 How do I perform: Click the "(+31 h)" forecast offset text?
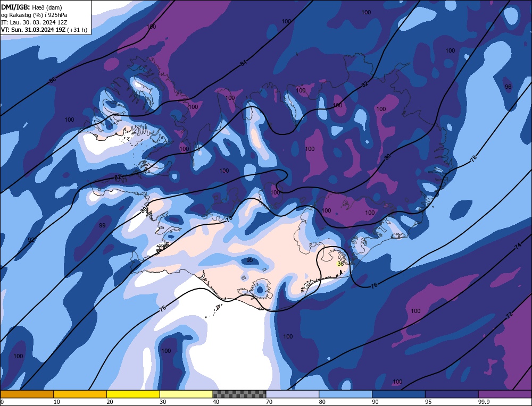(x=77, y=30)
